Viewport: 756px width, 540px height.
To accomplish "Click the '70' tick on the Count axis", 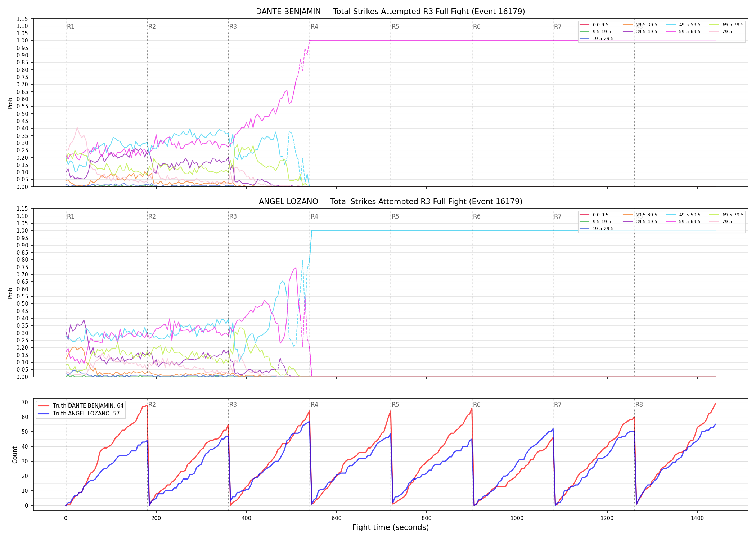I will (25, 402).
